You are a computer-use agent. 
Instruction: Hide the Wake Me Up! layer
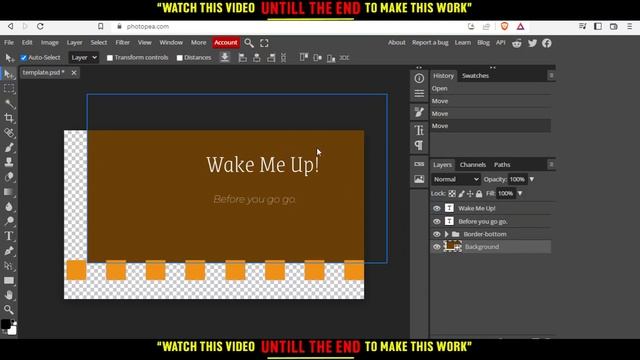tap(437, 208)
